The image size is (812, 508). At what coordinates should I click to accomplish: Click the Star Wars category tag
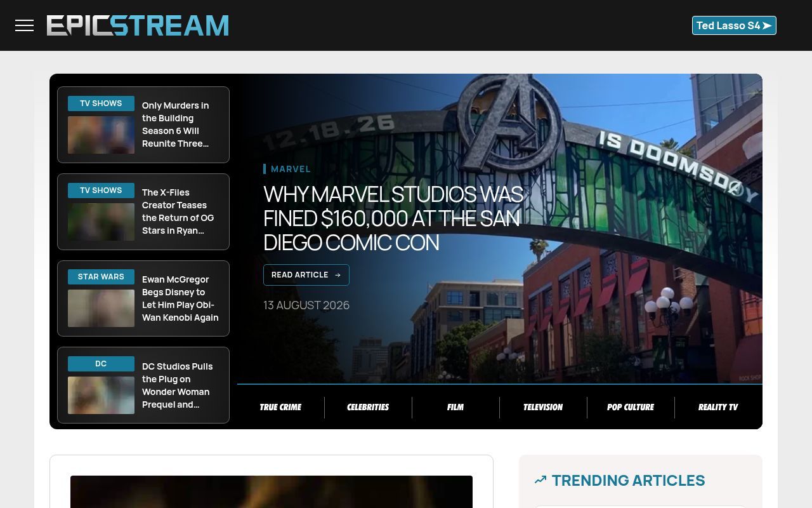(x=101, y=277)
